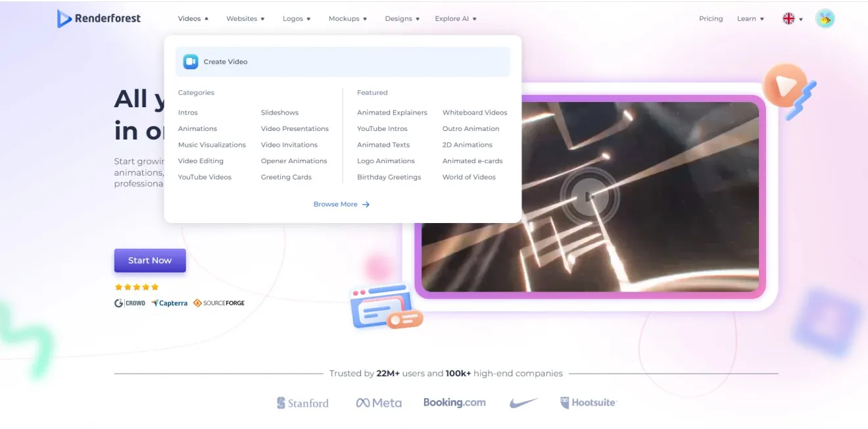This screenshot has height=429, width=868.
Task: Choose Whiteboard Videos under Featured
Action: [x=475, y=113]
